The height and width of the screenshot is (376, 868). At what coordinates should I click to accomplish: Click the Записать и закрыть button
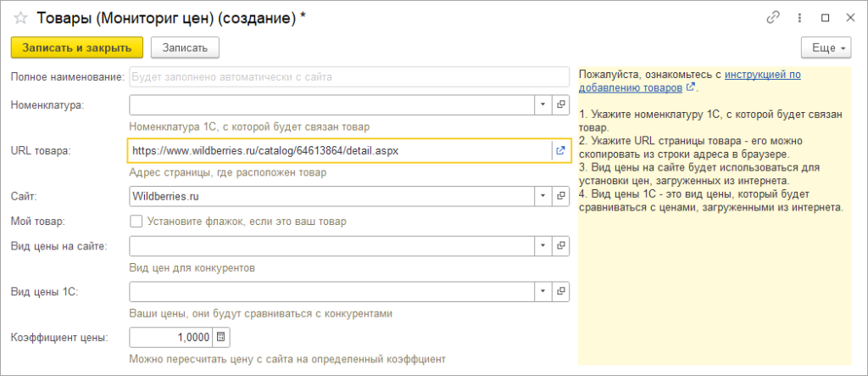(77, 48)
